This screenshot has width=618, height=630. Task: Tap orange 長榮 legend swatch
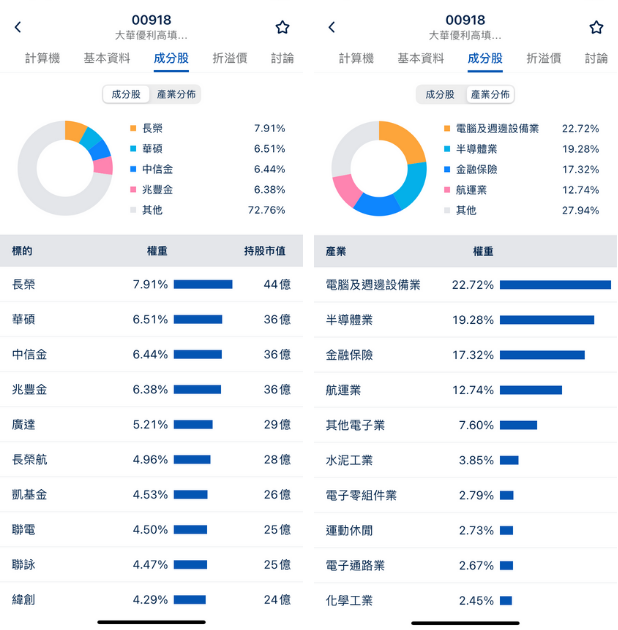(133, 128)
